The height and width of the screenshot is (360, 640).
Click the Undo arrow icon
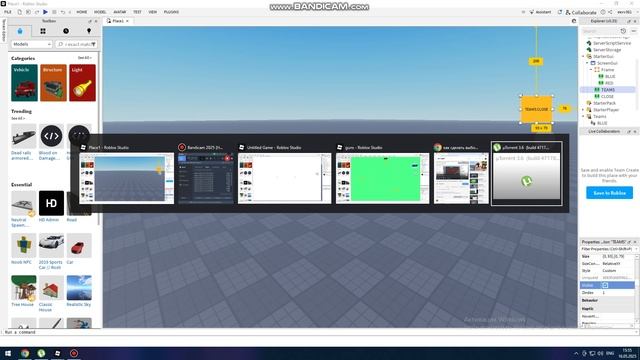click(x=63, y=12)
